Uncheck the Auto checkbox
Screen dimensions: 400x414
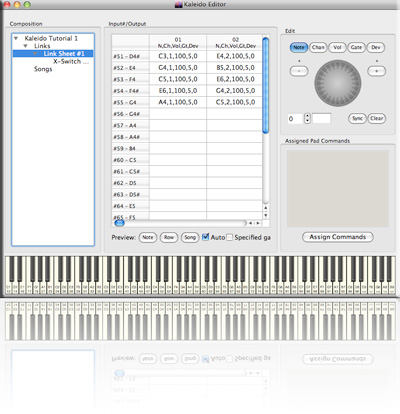point(206,237)
